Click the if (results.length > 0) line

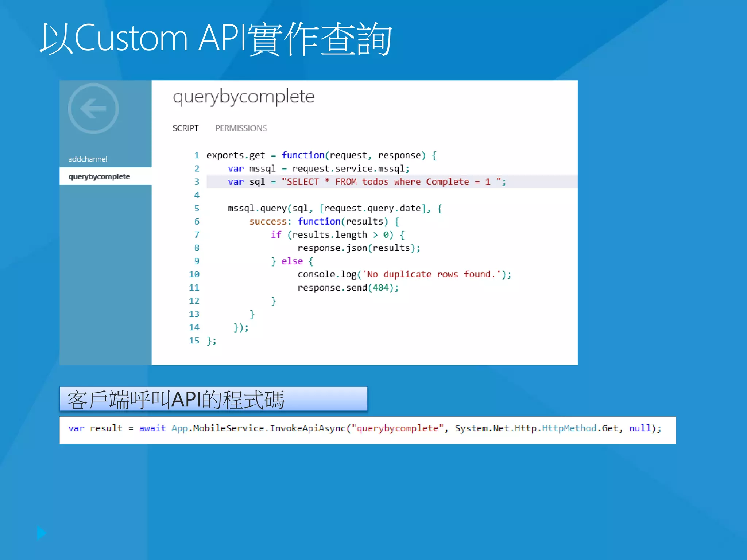point(337,234)
